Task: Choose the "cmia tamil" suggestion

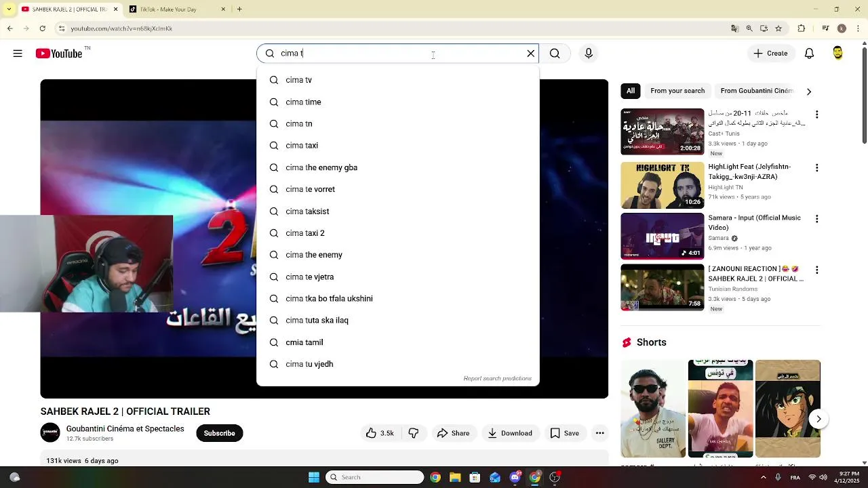Action: 398,342
